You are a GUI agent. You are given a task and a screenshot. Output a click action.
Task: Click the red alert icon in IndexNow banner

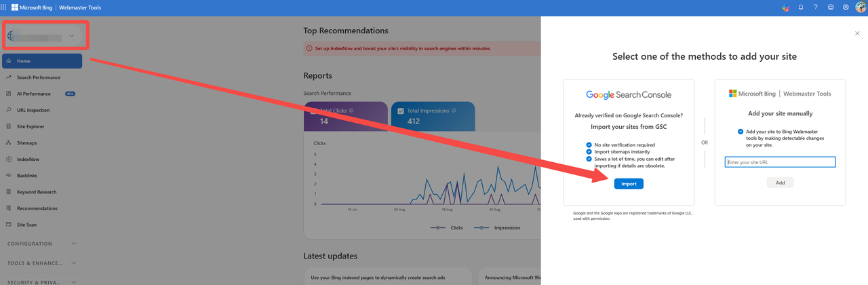[310, 49]
